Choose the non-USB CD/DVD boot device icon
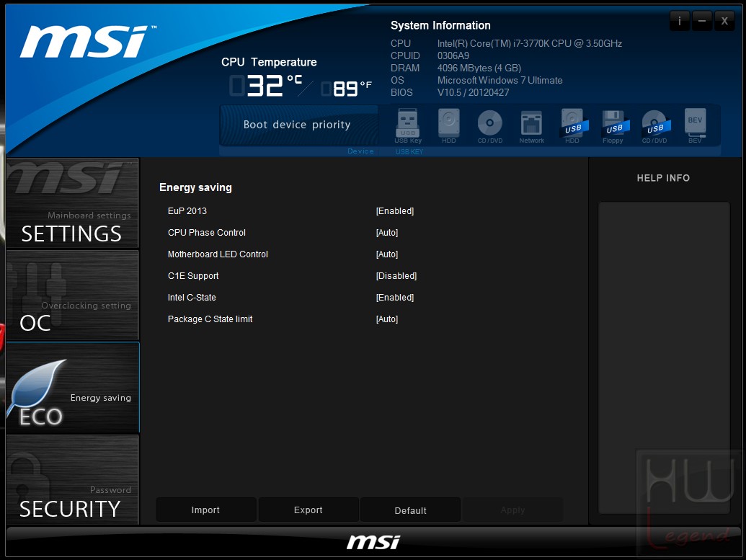This screenshot has width=746, height=560. tap(490, 126)
